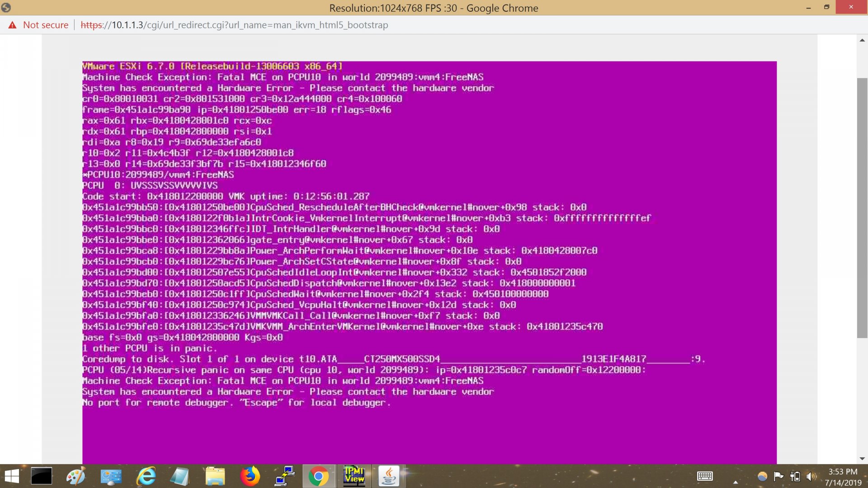The image size is (868, 488).
Task: Open the PuTTY taskbar icon
Action: point(285,476)
